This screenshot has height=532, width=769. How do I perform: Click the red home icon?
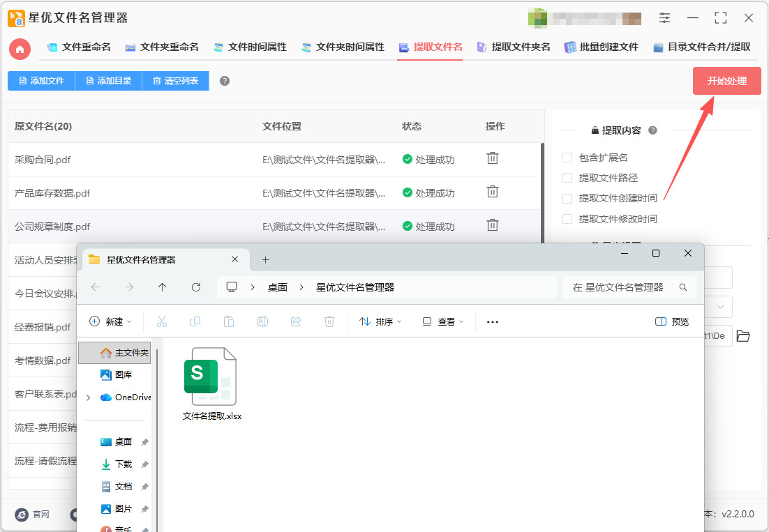point(20,49)
